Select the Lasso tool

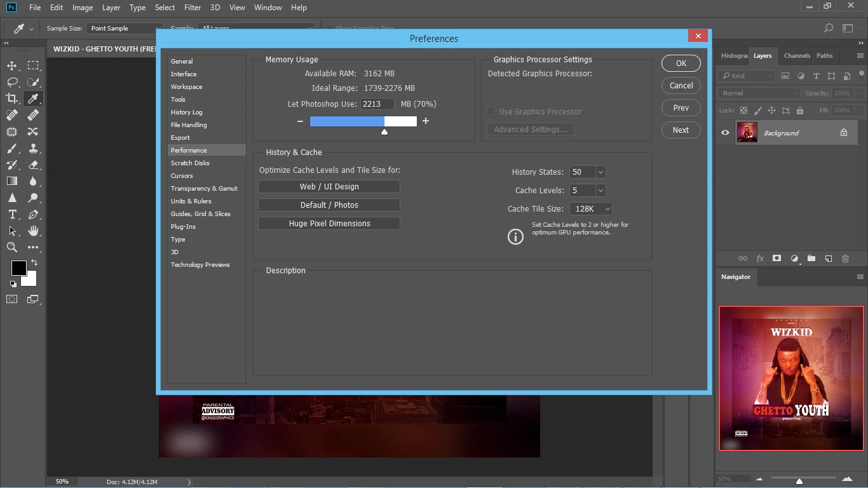coord(12,82)
